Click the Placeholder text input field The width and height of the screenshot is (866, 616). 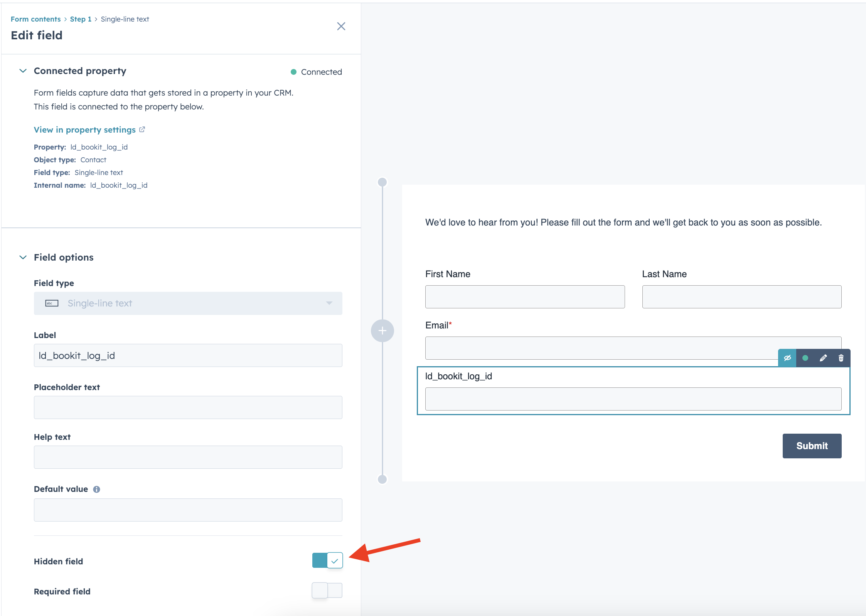[188, 407]
